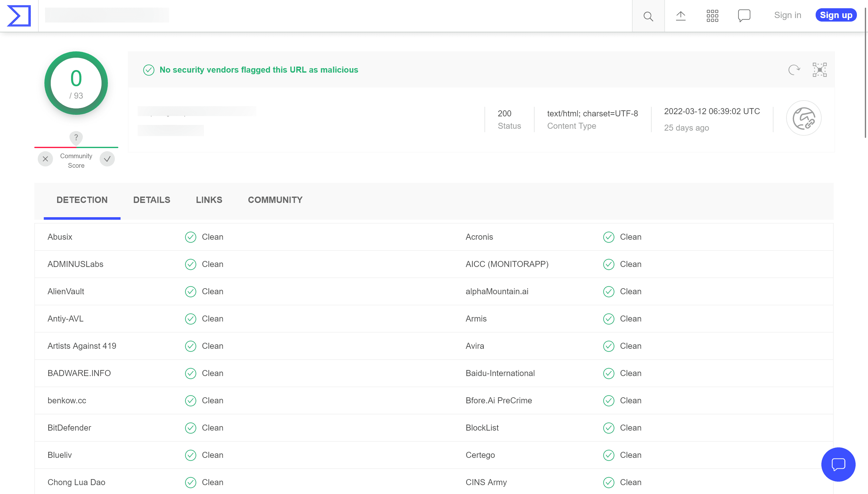This screenshot has width=868, height=494.
Task: Click the AICC (MONITORAPP) clean check icon
Action: click(x=608, y=264)
